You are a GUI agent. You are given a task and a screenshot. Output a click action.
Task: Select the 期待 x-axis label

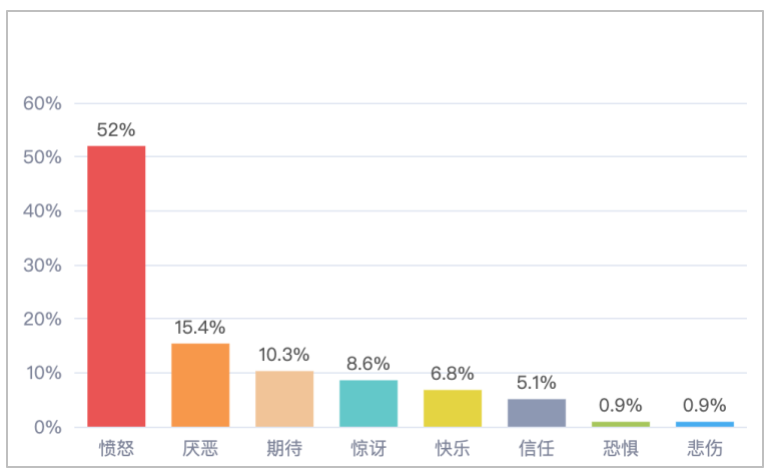coord(284,448)
